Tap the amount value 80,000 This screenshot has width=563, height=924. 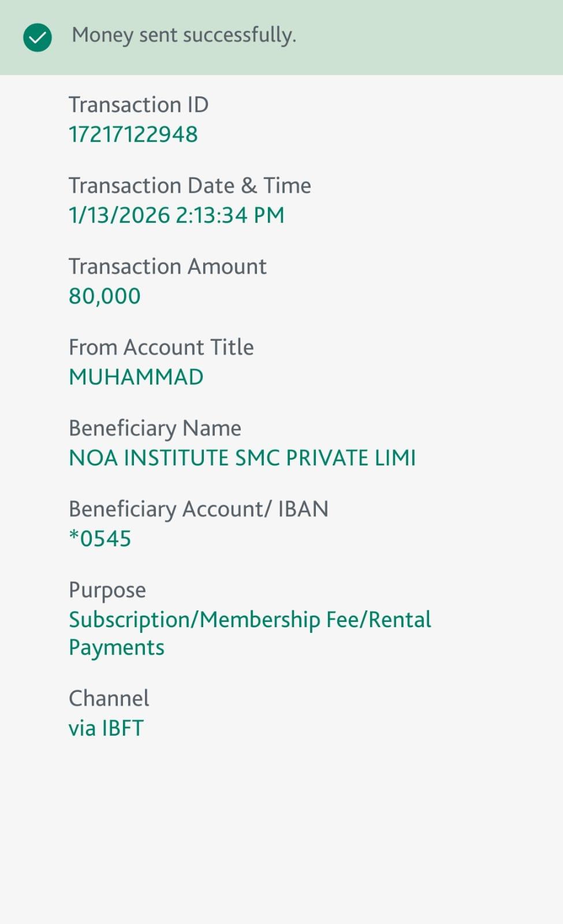pos(105,296)
